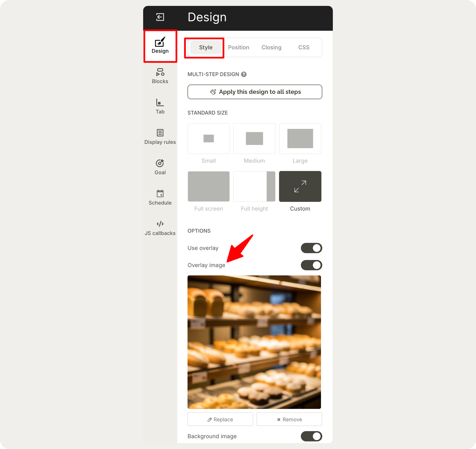
Task: Open JS callbacks in sidebar
Action: pos(160,228)
